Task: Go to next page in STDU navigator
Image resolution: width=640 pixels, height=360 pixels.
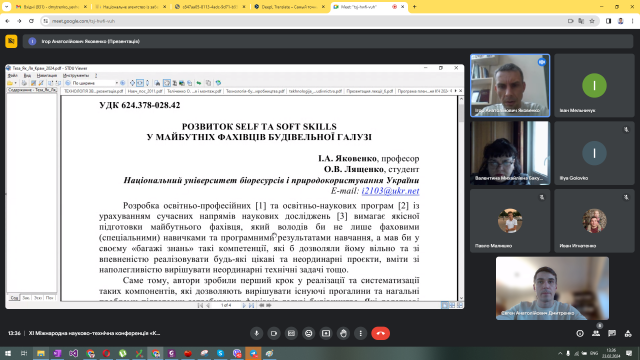Action: click(x=244, y=305)
